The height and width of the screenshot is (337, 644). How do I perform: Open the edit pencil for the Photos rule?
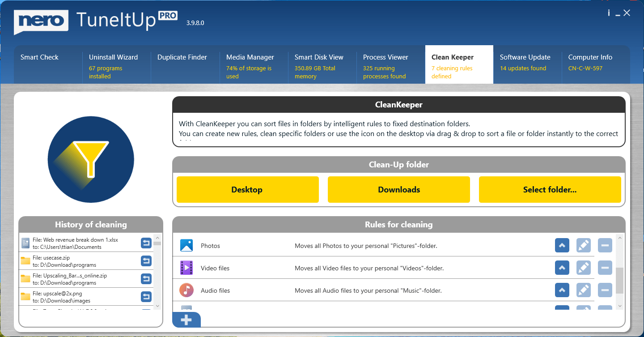pyautogui.click(x=584, y=245)
